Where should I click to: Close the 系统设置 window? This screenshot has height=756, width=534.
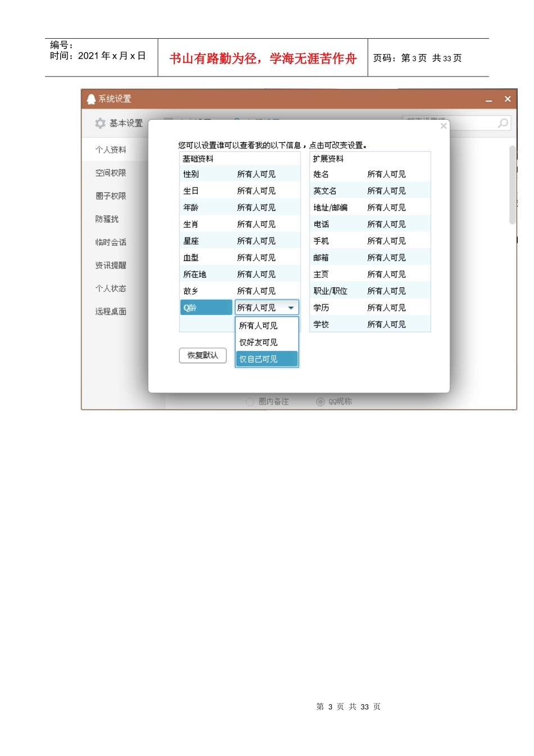[508, 99]
